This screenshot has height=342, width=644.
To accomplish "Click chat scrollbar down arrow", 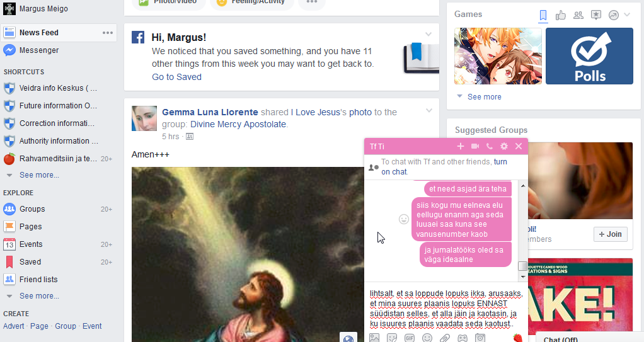I will tap(523, 276).
